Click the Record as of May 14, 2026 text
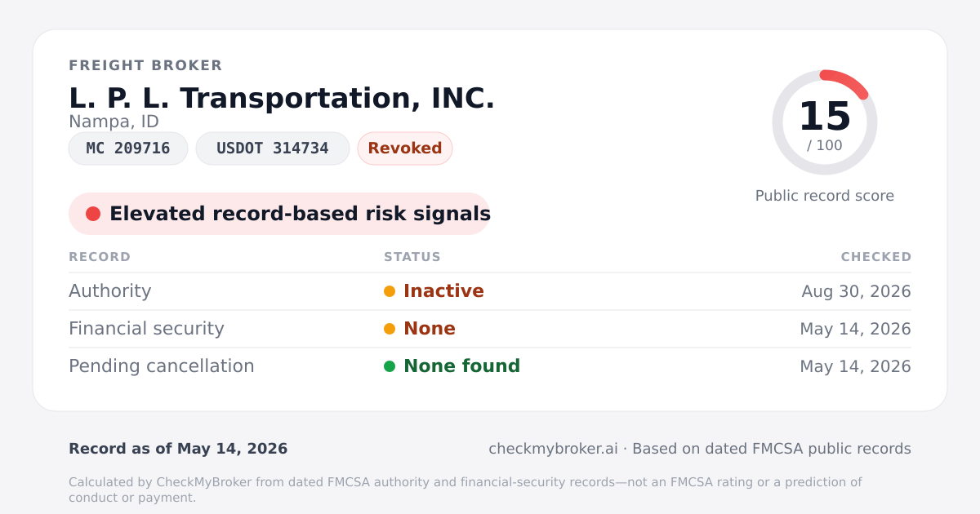This screenshot has width=980, height=514. [178, 449]
